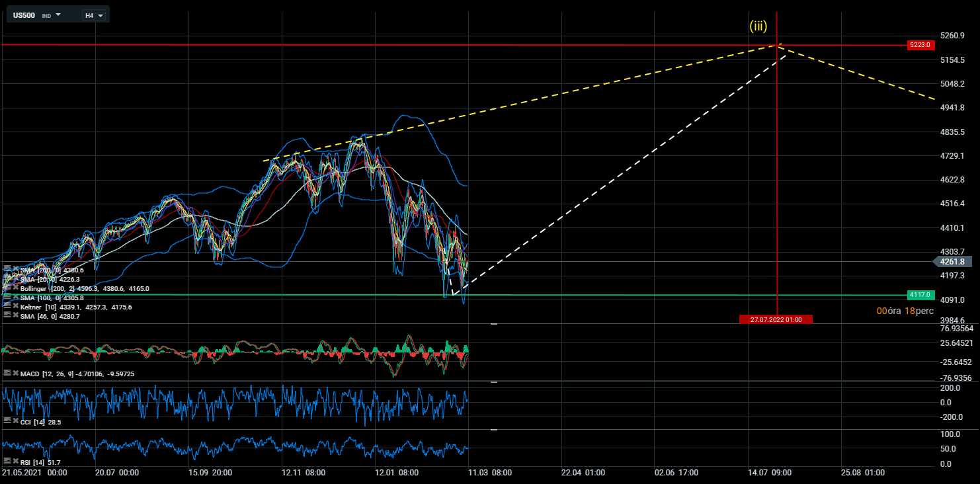This screenshot has height=484, width=980.
Task: Remove the MACD [12, 26, 9] indicator
Action: point(16,374)
